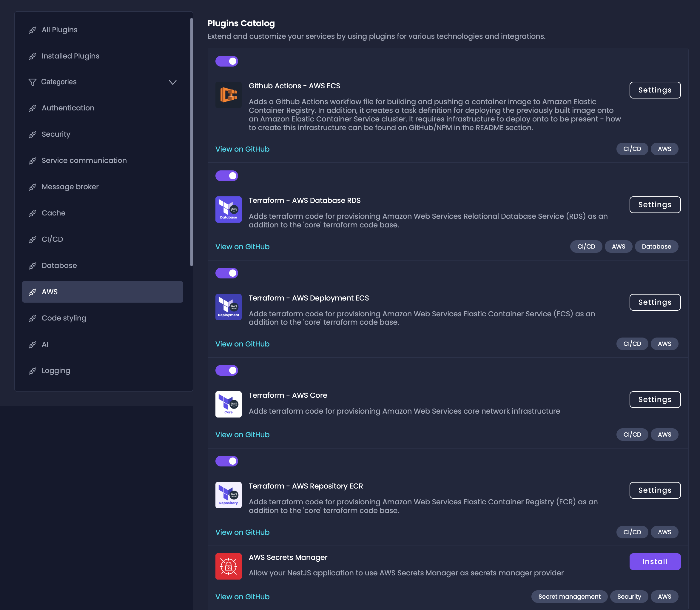Screen dimensions: 700x610
Task: Click the Terraform AWS Core logo
Action: (x=228, y=404)
